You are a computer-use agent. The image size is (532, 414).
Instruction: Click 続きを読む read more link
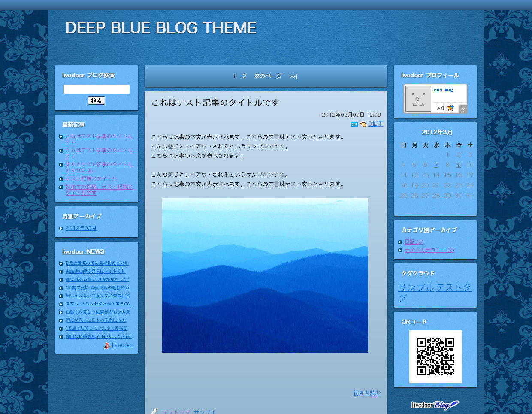point(367,393)
